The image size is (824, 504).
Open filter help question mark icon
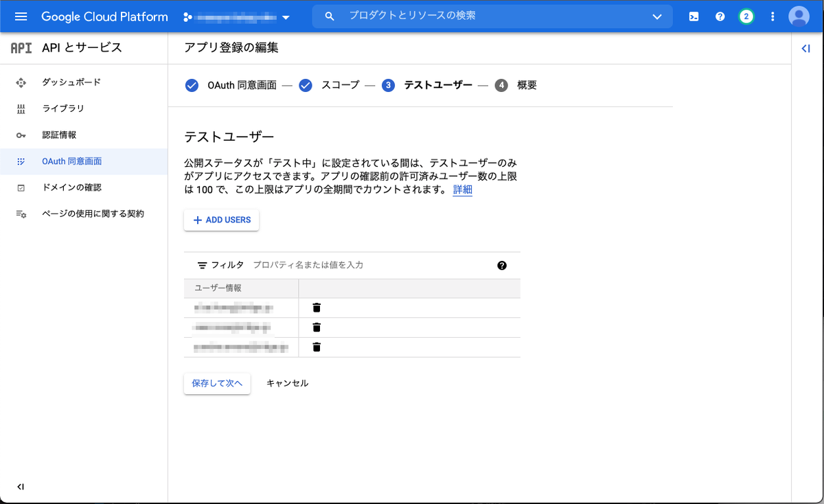point(502,266)
